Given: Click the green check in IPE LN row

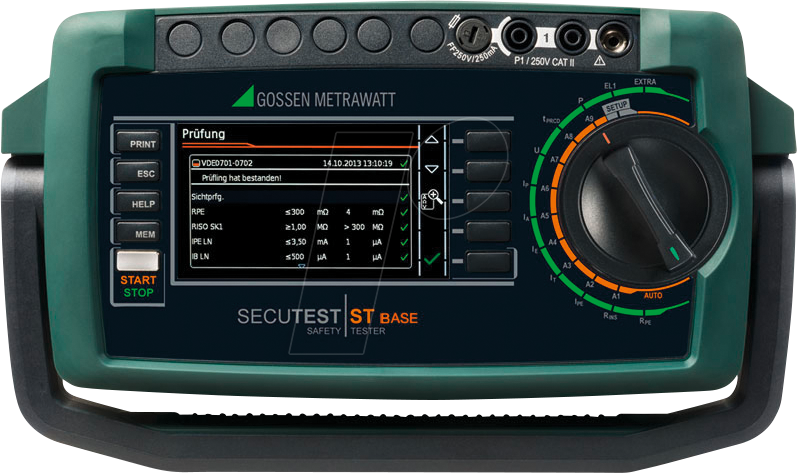Looking at the screenshot, I should click(x=404, y=242).
